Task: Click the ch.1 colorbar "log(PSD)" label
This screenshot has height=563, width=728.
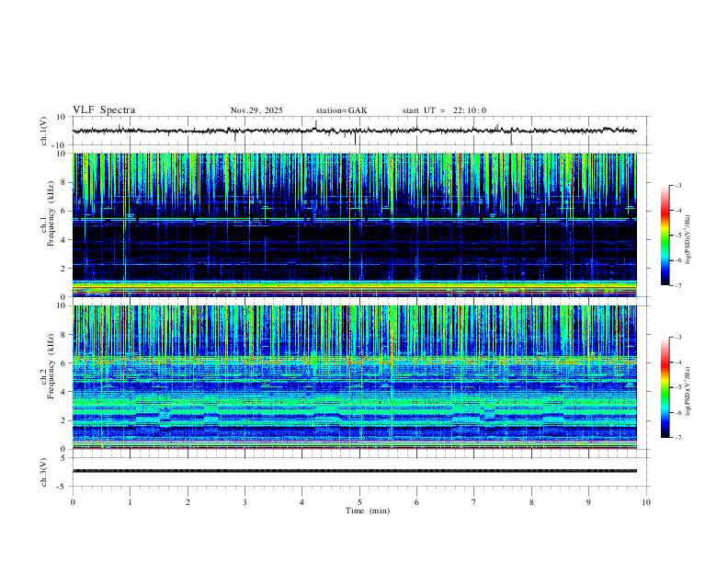Action: coord(688,240)
